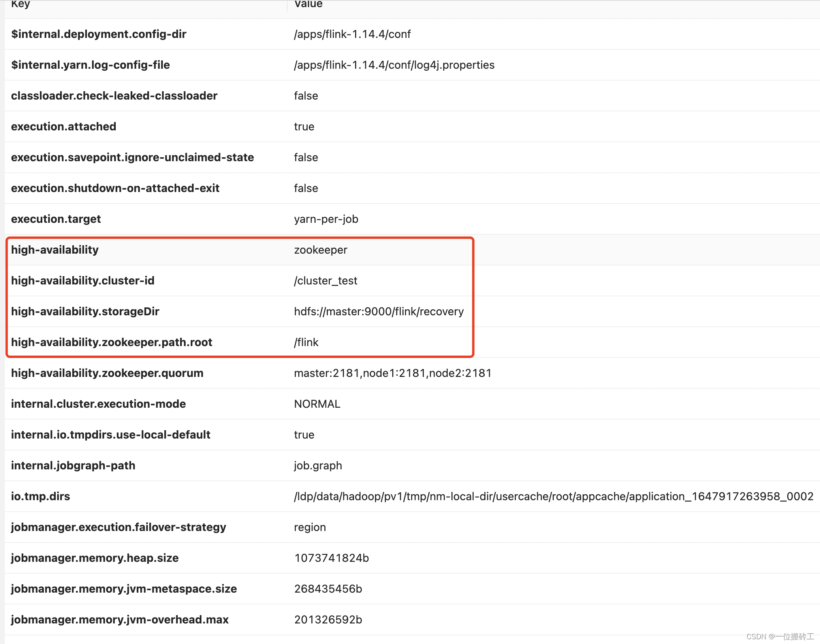The width and height of the screenshot is (820, 644).
Task: Select the execution.attached key
Action: click(x=64, y=126)
